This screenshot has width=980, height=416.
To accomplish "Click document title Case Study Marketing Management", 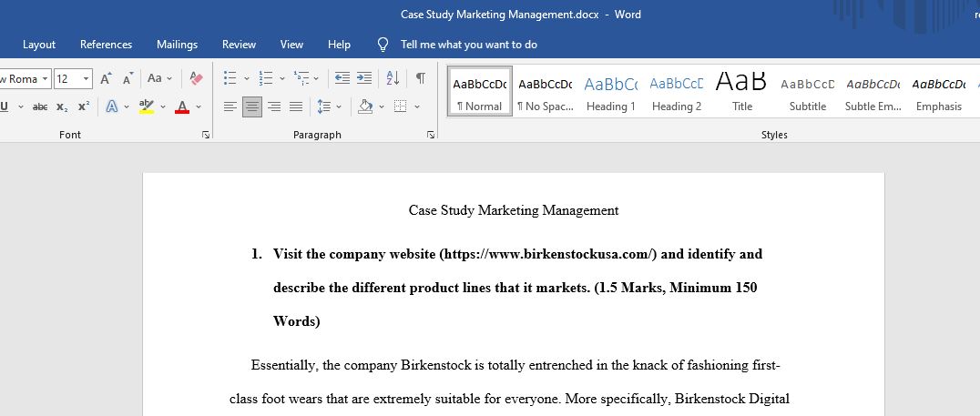I will click(x=513, y=210).
